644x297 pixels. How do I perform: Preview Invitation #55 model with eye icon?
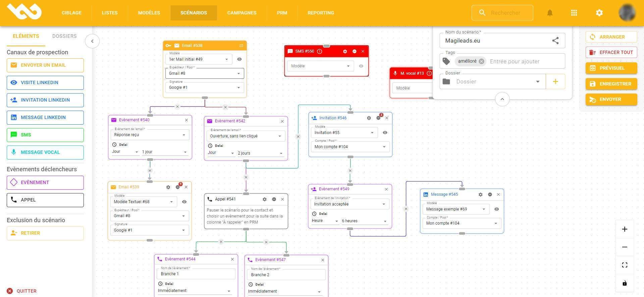385,133
